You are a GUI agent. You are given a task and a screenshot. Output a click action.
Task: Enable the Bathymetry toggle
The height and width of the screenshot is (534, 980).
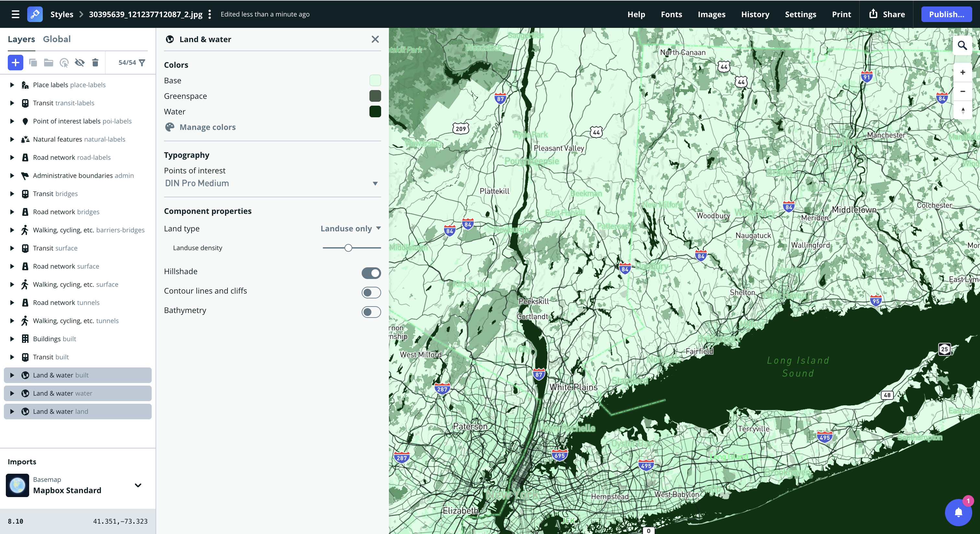pos(371,312)
